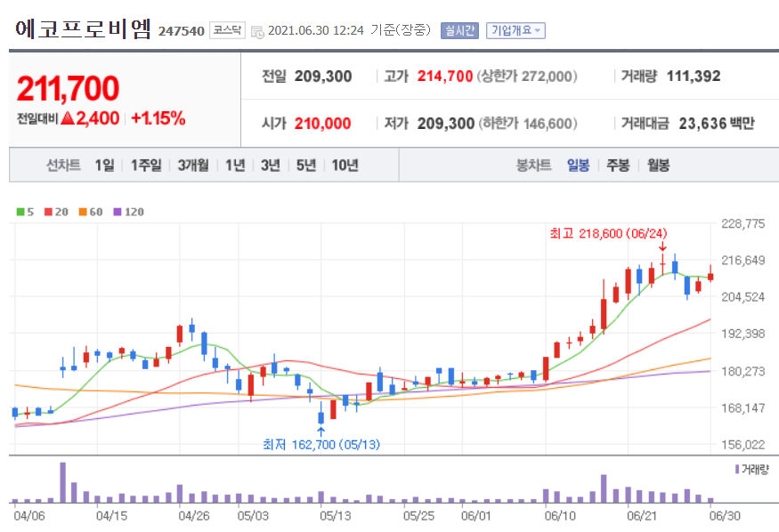Click the +1.15% change value
The width and height of the screenshot is (779, 532).
pyautogui.click(x=158, y=118)
